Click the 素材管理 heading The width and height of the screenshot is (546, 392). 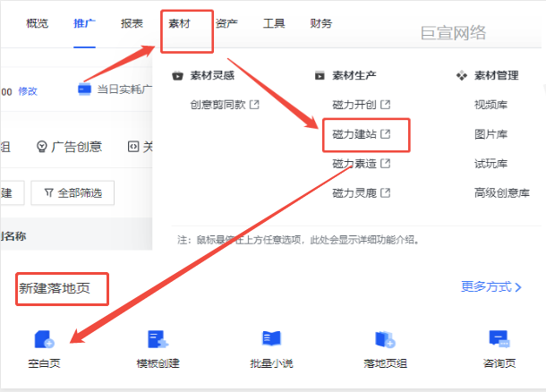[x=497, y=75]
